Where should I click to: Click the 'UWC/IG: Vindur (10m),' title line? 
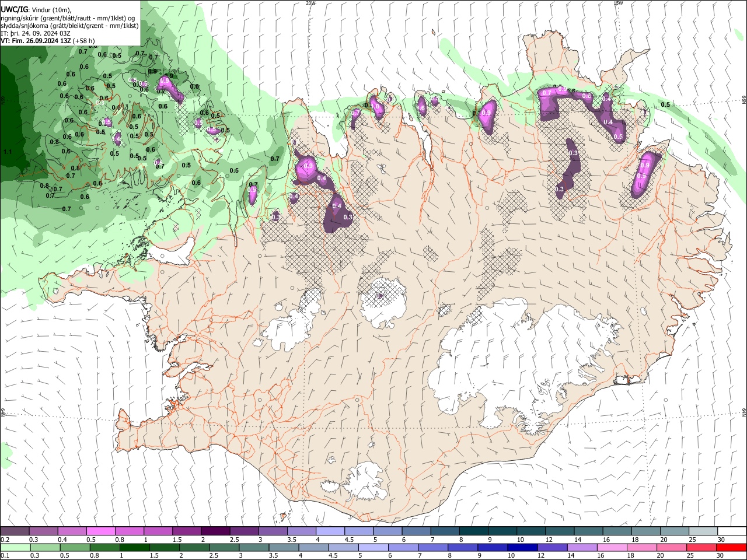click(36, 9)
